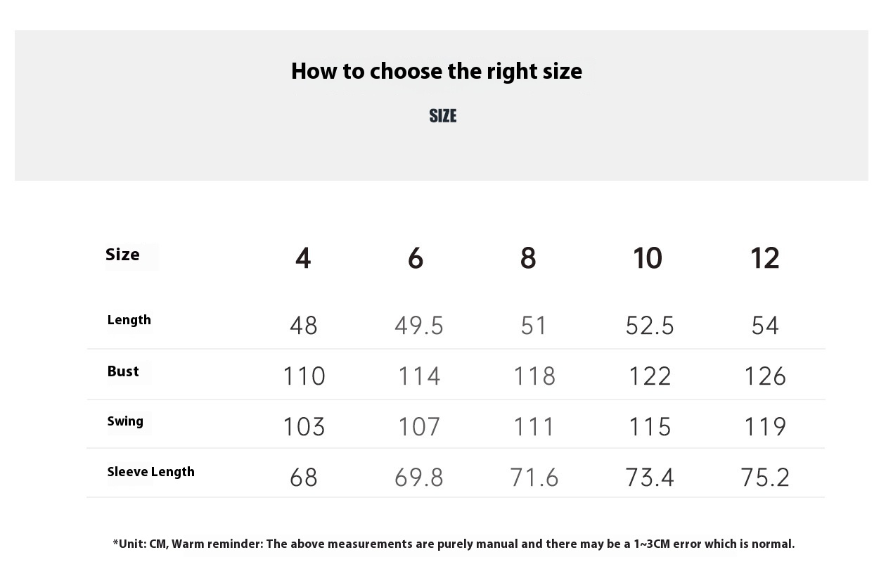The width and height of the screenshot is (886, 588).
Task: Click the bust value 110
Action: [x=304, y=376]
